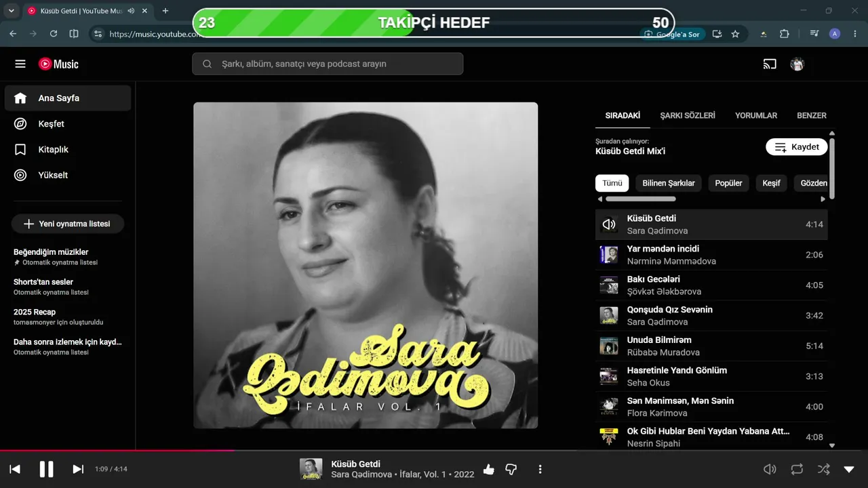Mute the tab using the tab speaker icon
868x488 pixels.
[x=130, y=11]
